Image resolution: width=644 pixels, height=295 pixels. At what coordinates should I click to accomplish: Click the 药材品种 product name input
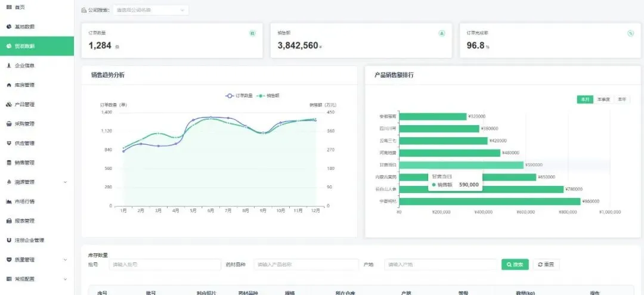coord(306,265)
